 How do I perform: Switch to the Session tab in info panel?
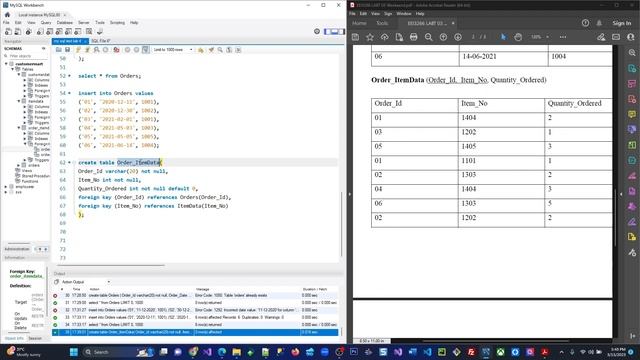pos(35,338)
